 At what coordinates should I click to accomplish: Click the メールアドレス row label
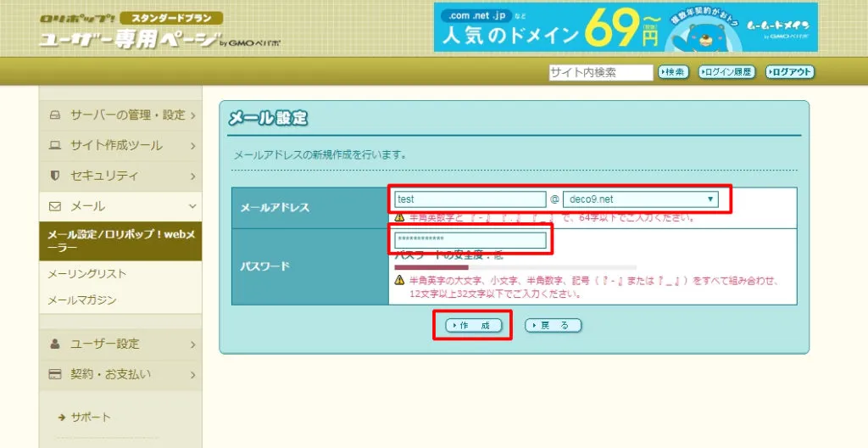pyautogui.click(x=275, y=208)
